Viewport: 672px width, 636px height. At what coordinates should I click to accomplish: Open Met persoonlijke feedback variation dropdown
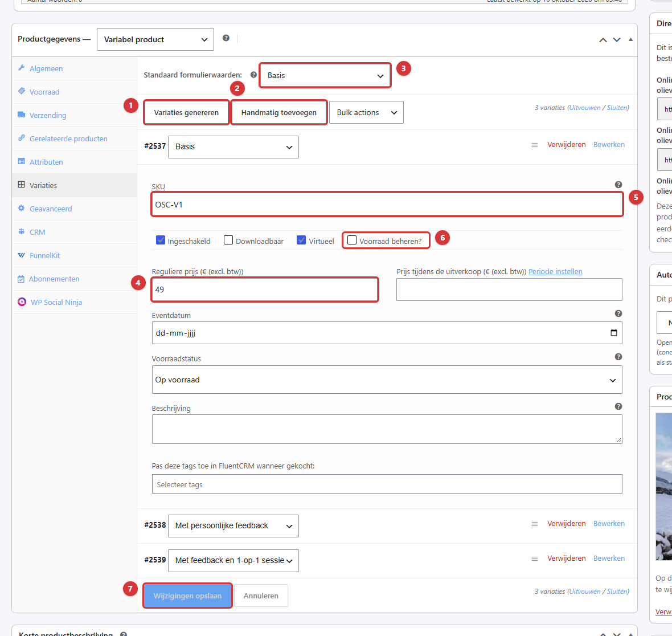click(x=233, y=526)
